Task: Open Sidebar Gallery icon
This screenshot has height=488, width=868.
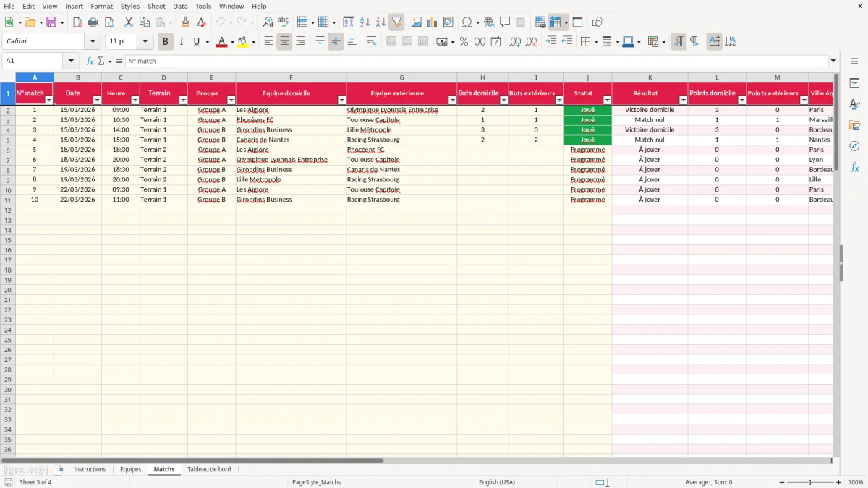Action: (854, 125)
